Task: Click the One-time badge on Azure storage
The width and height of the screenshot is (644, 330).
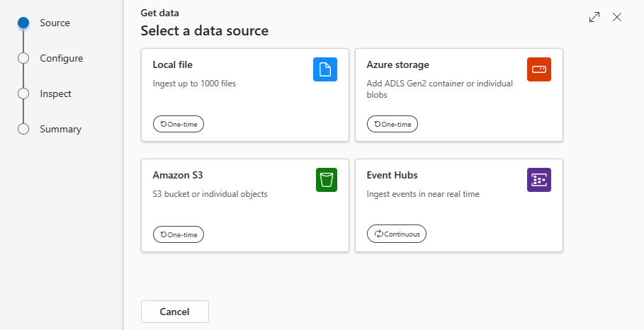Action: 392,124
